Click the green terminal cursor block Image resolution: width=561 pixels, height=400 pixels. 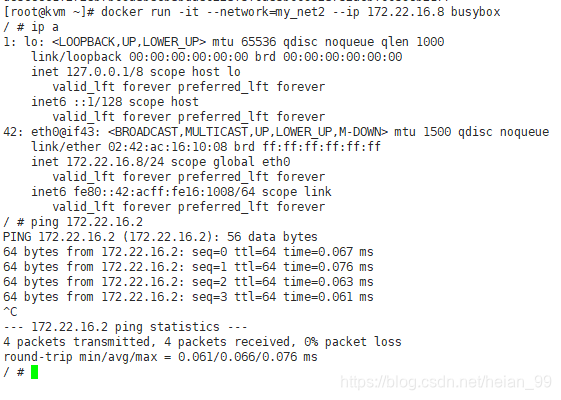tap(34, 372)
